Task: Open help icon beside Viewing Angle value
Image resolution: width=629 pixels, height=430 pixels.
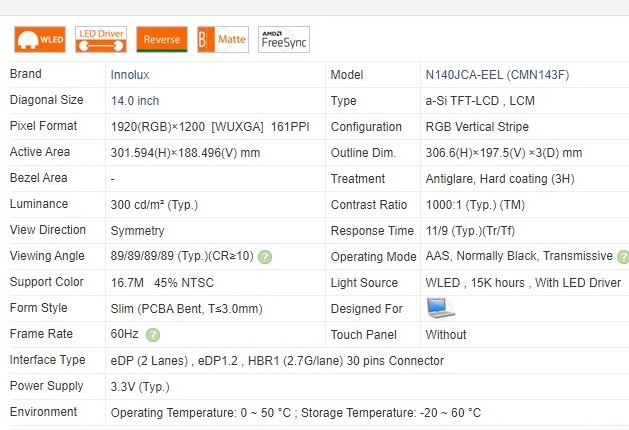Action: [x=265, y=257]
